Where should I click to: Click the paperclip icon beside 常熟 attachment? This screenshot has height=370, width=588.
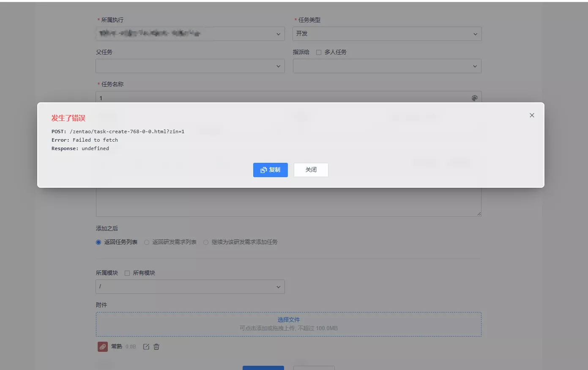(103, 347)
